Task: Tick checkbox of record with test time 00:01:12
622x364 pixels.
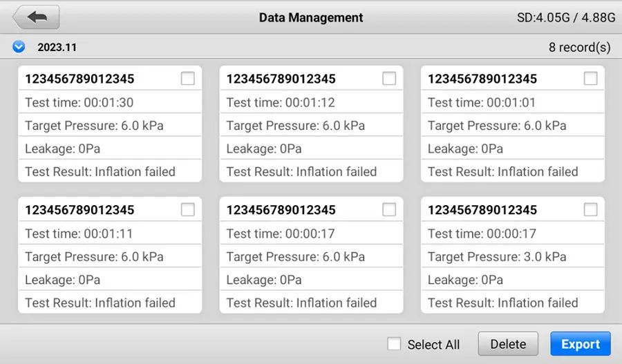Action: pos(389,78)
